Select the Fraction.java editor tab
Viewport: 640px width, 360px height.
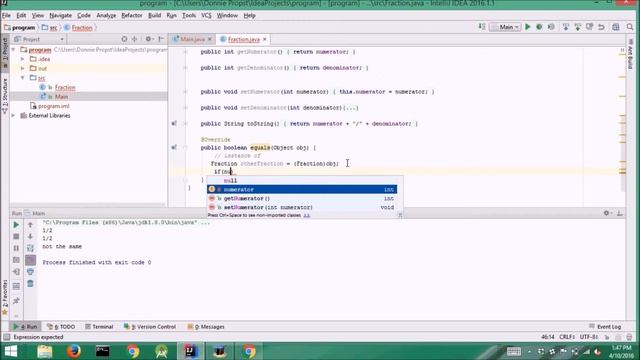tap(243, 39)
